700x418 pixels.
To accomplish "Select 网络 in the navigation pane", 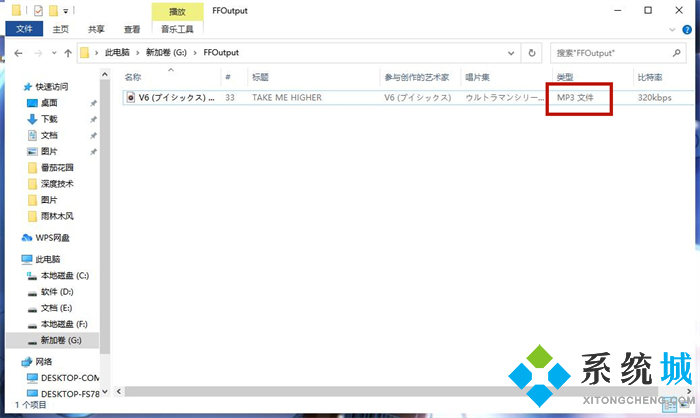I will [44, 362].
